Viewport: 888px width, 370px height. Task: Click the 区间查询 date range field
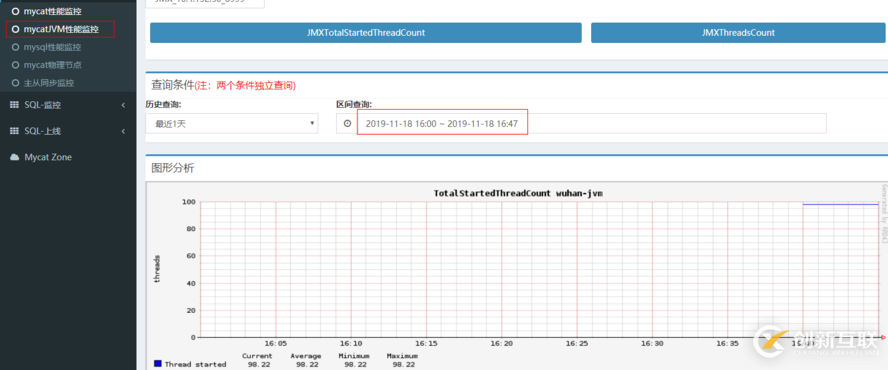591,124
